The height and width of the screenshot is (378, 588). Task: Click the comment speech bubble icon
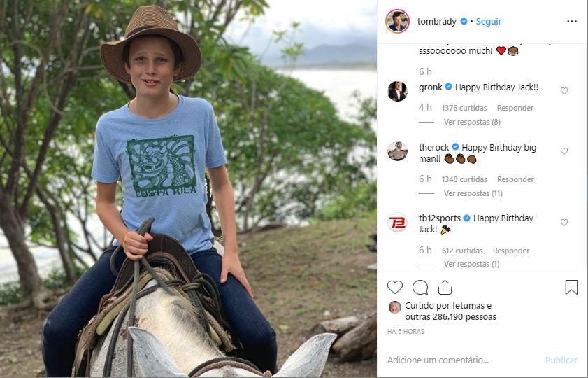[420, 287]
